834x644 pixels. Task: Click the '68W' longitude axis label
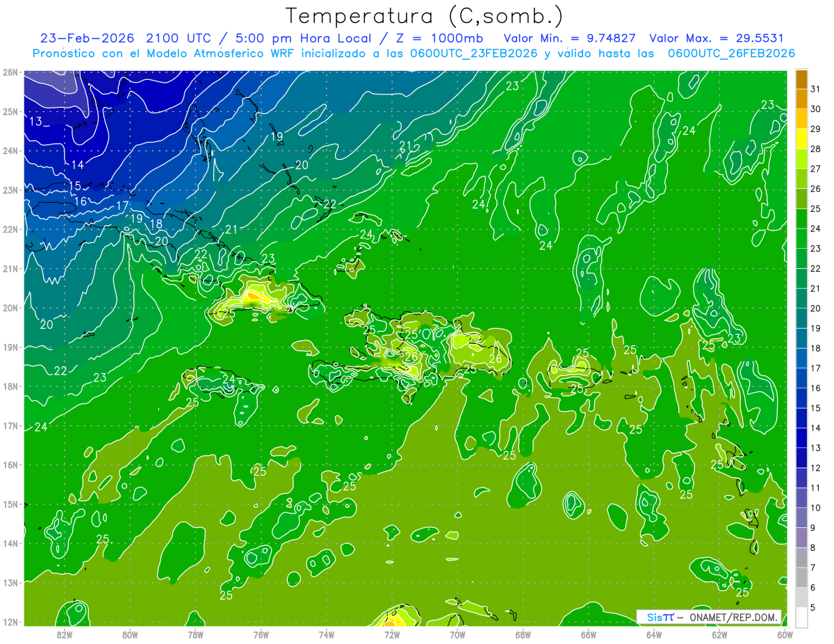pos(523,634)
